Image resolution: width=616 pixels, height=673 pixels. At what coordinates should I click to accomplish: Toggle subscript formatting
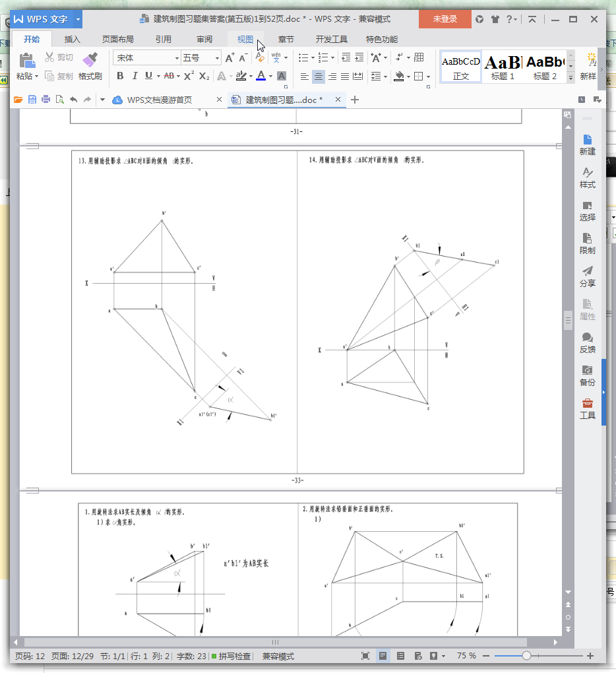click(204, 76)
